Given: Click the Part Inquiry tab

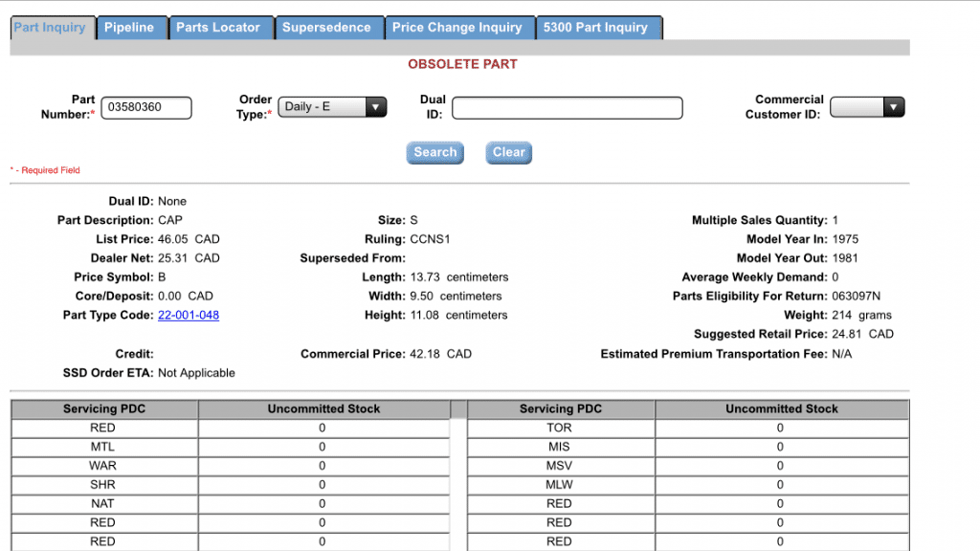Looking at the screenshot, I should tap(50, 28).
